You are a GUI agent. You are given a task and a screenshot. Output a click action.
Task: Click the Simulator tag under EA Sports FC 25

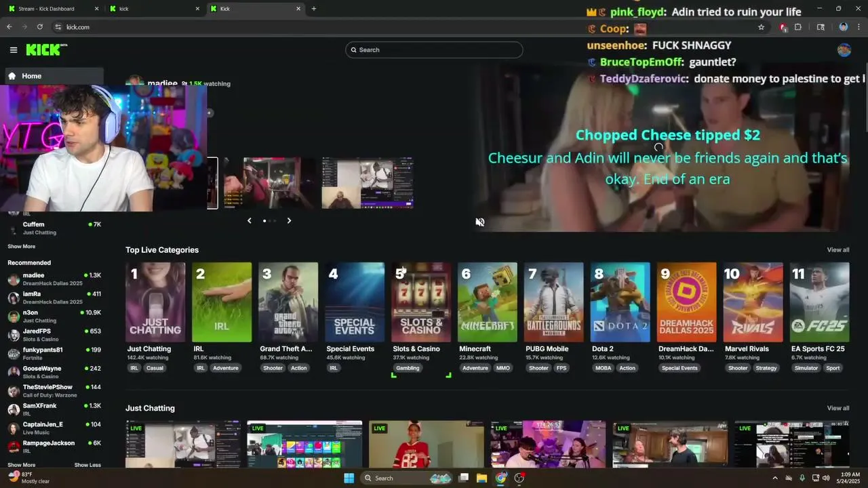[x=806, y=368]
